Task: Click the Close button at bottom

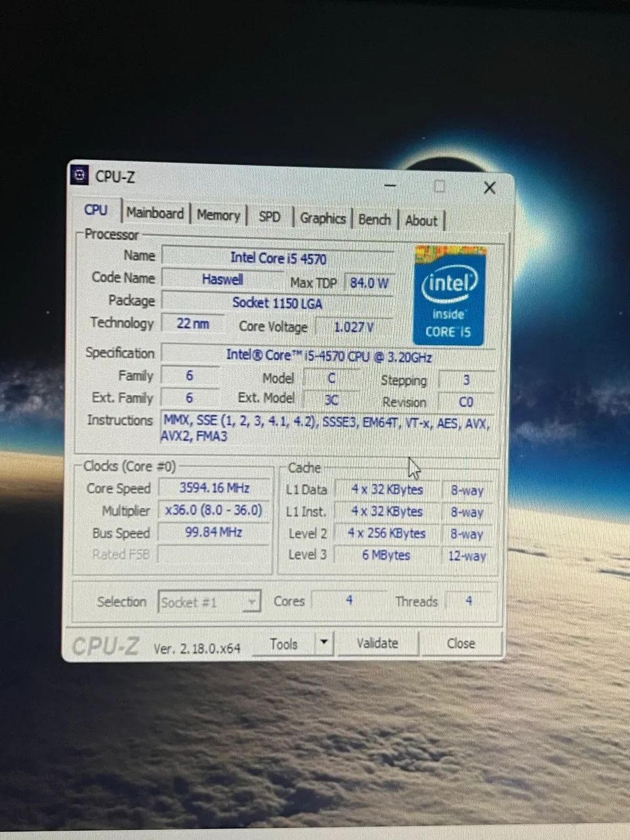Action: point(461,644)
